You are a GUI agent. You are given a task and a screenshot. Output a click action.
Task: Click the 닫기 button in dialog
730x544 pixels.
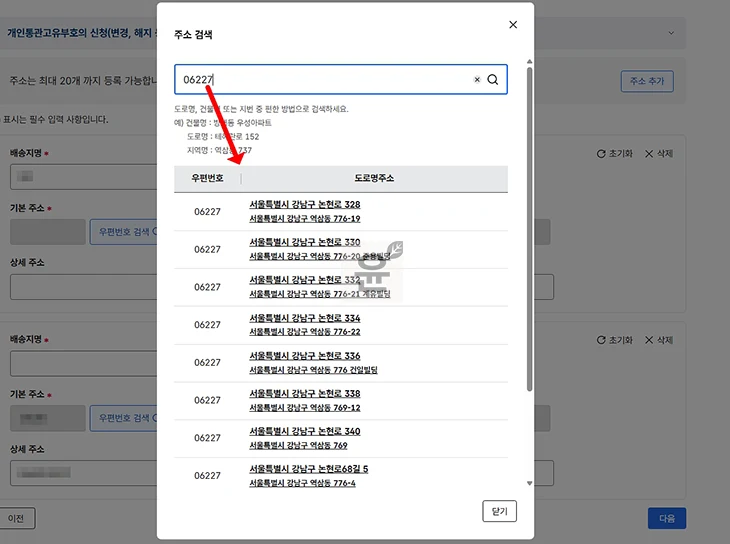[x=499, y=511]
